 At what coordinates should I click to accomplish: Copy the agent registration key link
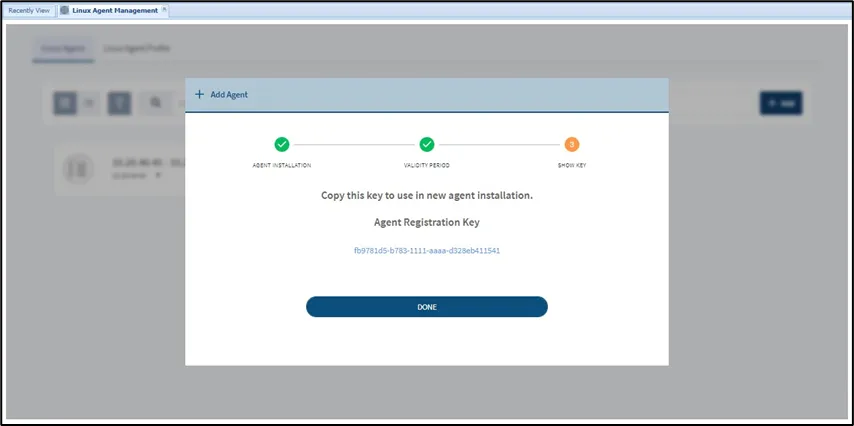pos(426,251)
